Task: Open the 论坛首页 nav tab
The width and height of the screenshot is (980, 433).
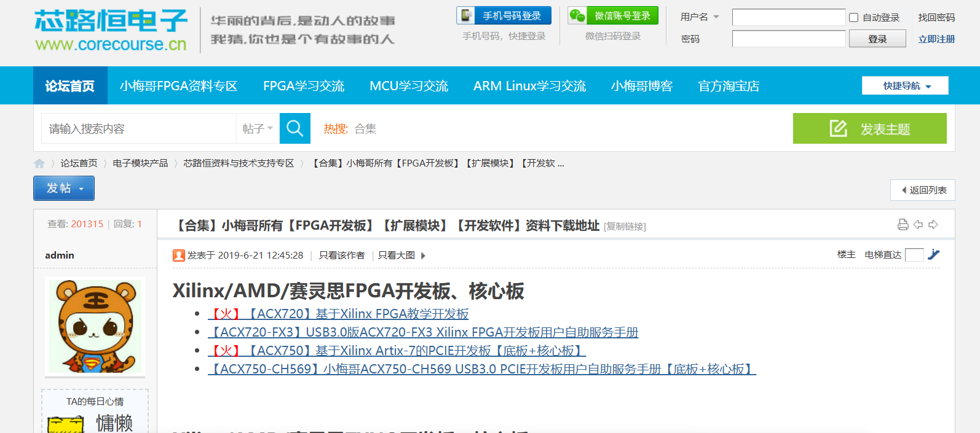Action: click(x=70, y=85)
